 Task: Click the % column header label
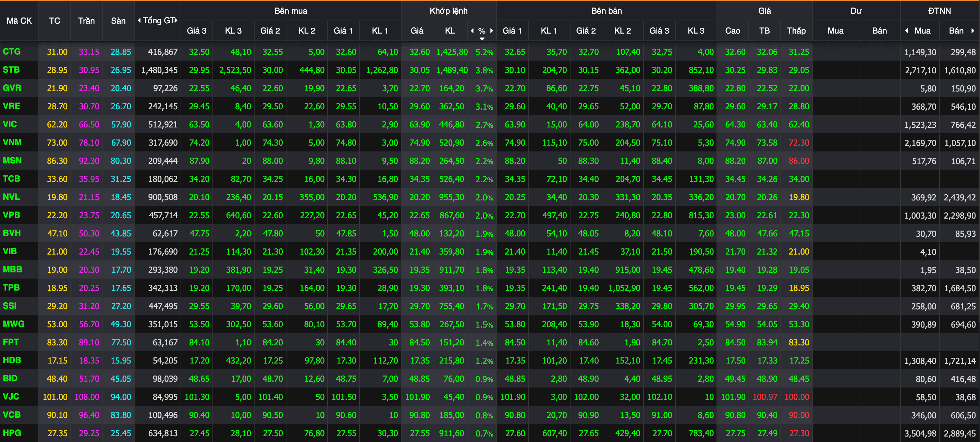coord(482,31)
